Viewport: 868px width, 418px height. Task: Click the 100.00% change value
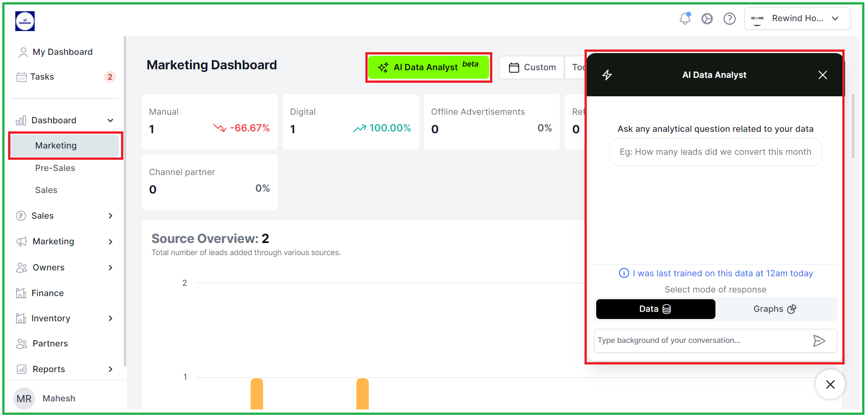(x=390, y=128)
